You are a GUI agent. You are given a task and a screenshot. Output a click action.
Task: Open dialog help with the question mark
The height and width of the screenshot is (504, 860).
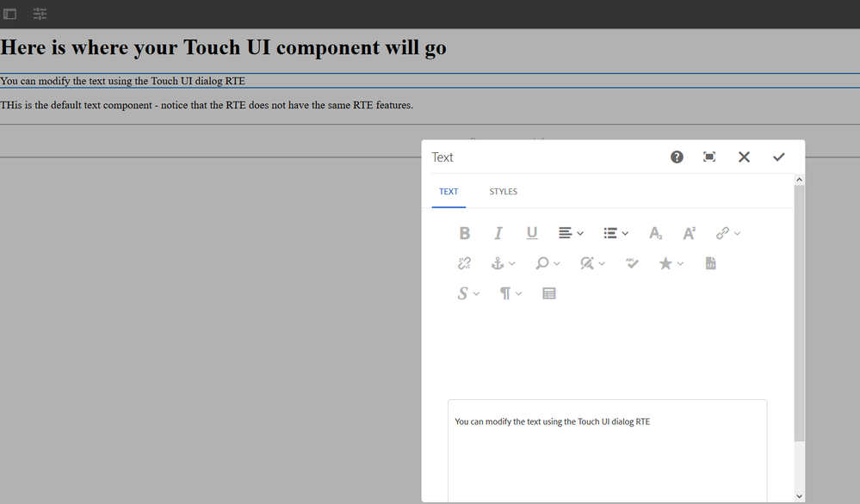pos(677,157)
